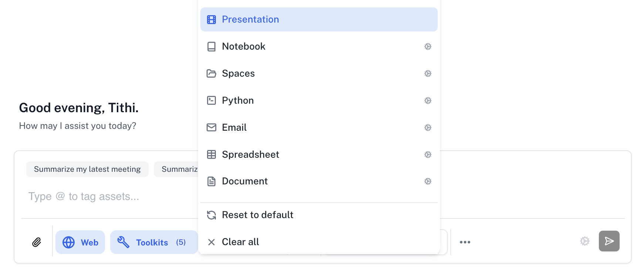This screenshot has height=274, width=644.
Task: Toggle the Web search button
Action: [80, 242]
